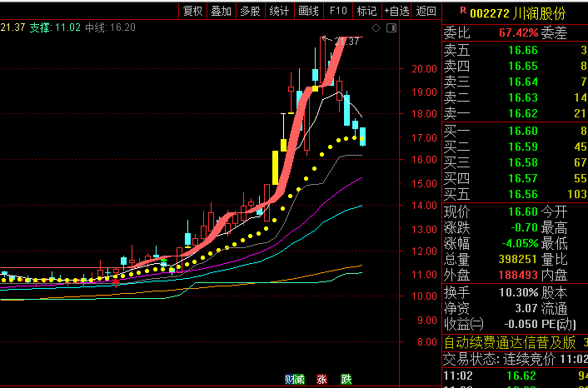Screen dimensions: 588x388
Task: Select the 买二 16.59 bid row
Action: tap(516, 147)
